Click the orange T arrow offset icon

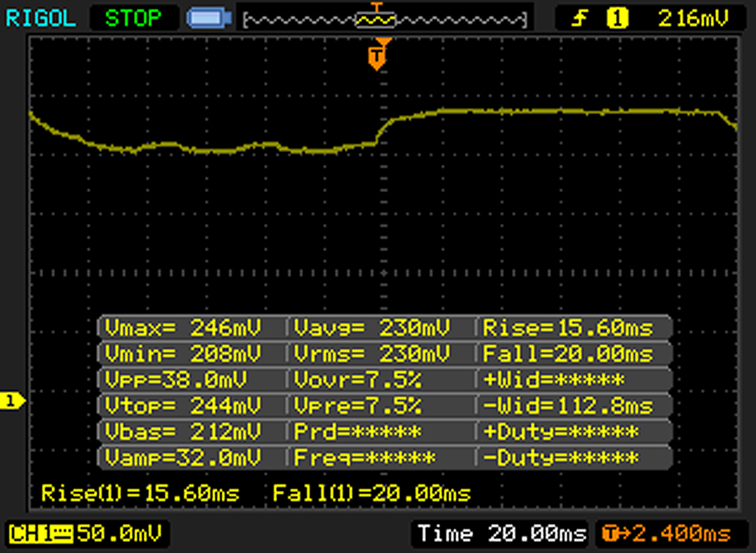617,534
